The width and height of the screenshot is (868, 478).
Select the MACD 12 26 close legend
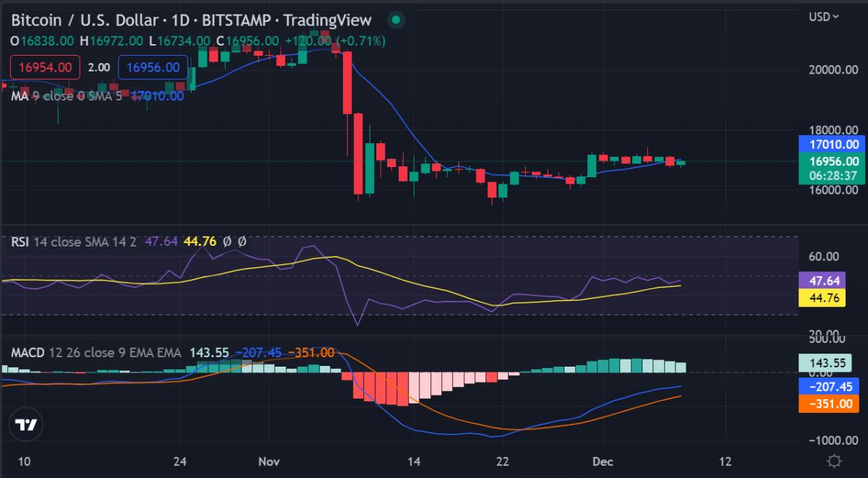[x=97, y=353]
